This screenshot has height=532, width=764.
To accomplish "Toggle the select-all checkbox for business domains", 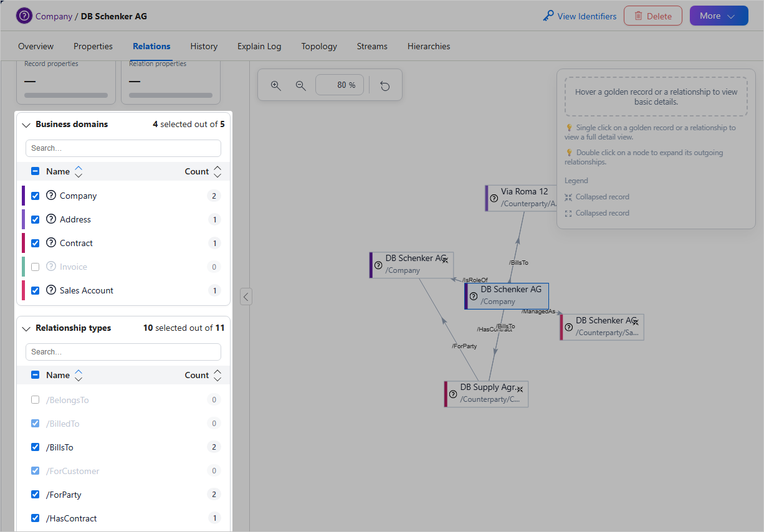I will coord(36,171).
